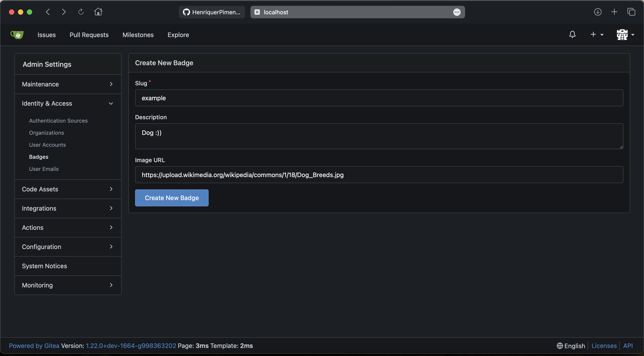
Task: Click the address bar more options ellipsis
Action: click(x=457, y=12)
